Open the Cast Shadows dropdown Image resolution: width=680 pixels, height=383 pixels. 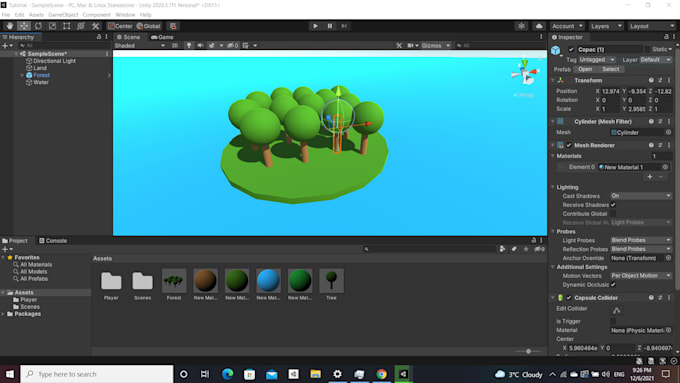[x=641, y=196]
